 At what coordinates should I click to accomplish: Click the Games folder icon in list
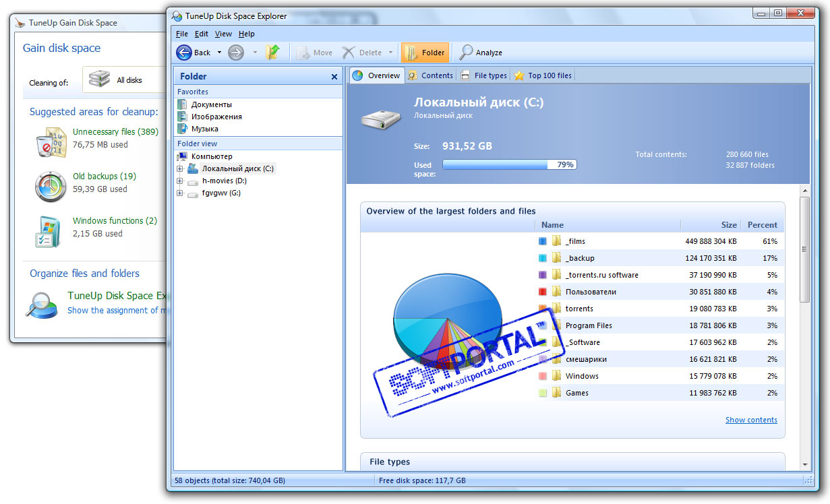click(556, 392)
